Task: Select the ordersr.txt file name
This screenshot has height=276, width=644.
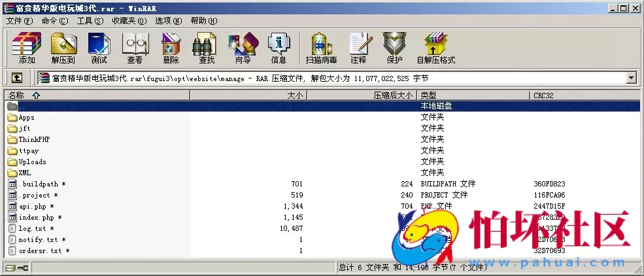Action: click(x=44, y=250)
